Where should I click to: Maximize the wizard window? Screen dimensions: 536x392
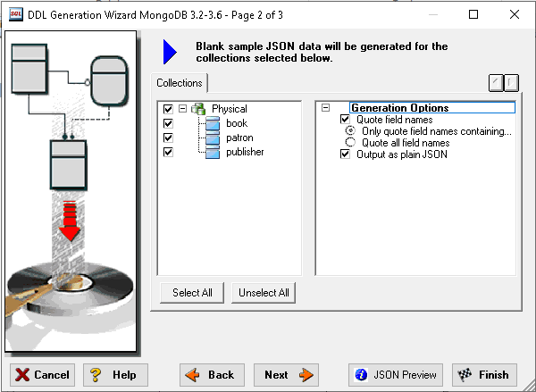(473, 14)
